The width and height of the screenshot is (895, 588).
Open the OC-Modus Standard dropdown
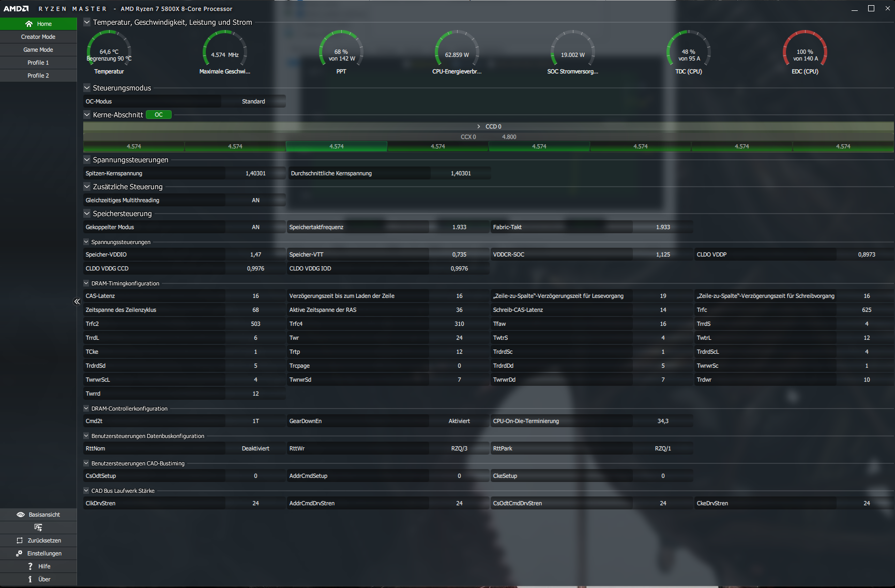pos(253,101)
